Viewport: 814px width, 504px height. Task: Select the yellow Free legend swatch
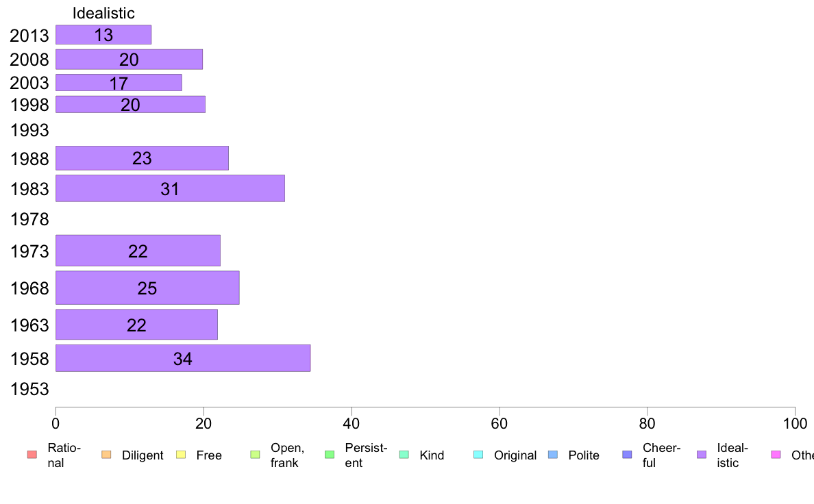coord(180,455)
